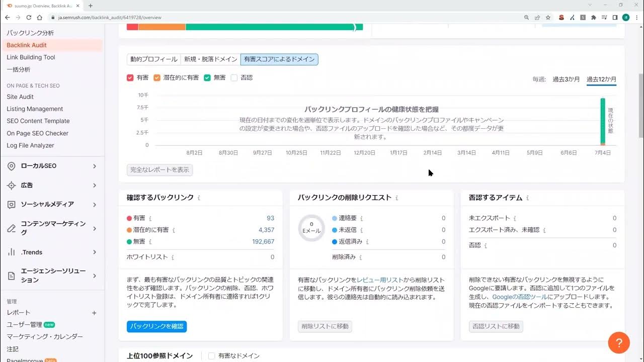The width and height of the screenshot is (644, 362).
Task: Click the info icon beside 否認するアイテム
Action: point(527,198)
